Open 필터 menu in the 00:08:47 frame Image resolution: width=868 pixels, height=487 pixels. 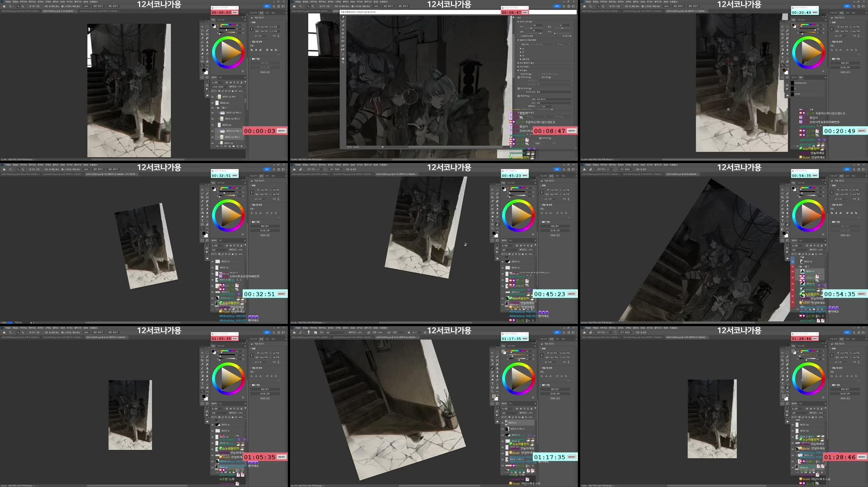(345, 2)
